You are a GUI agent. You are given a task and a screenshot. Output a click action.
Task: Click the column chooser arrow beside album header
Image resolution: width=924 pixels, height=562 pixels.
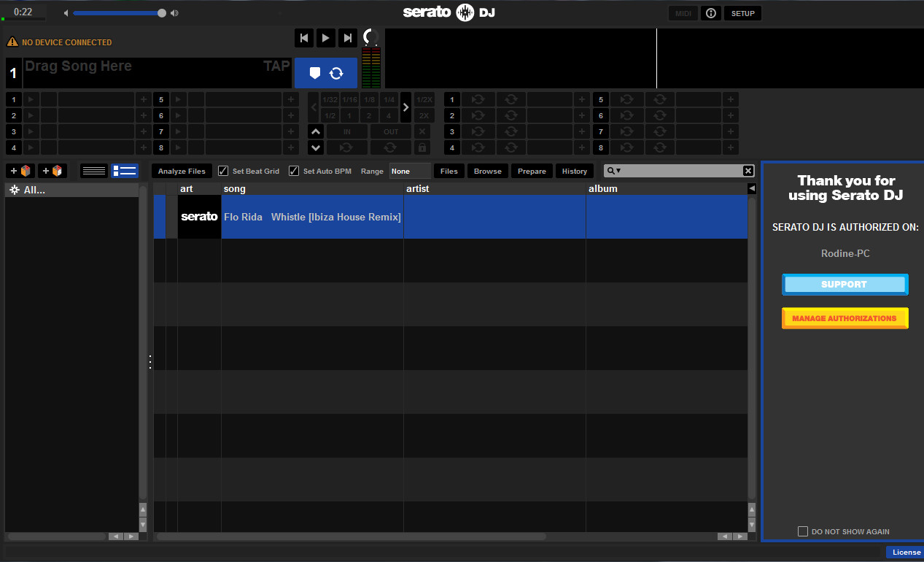pyautogui.click(x=752, y=188)
